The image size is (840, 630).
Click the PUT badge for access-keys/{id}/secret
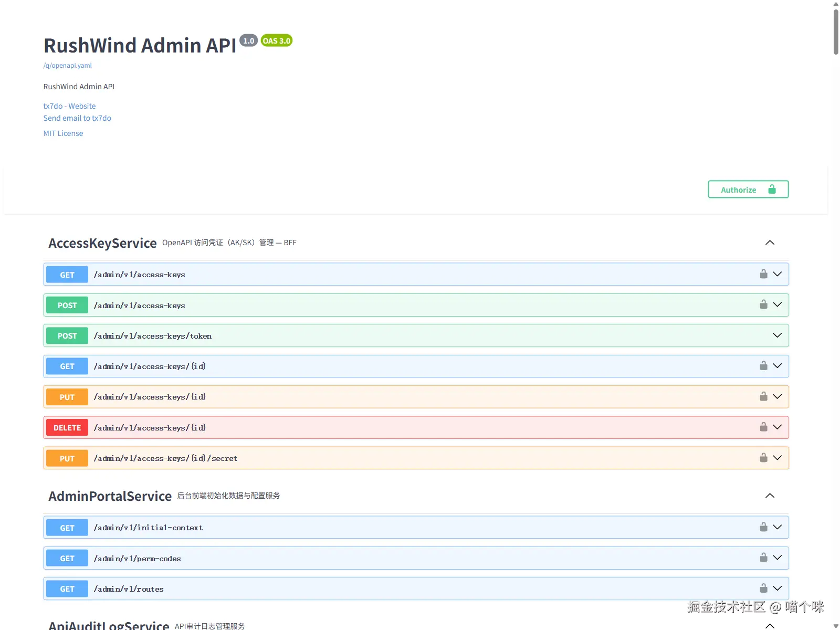[67, 458]
